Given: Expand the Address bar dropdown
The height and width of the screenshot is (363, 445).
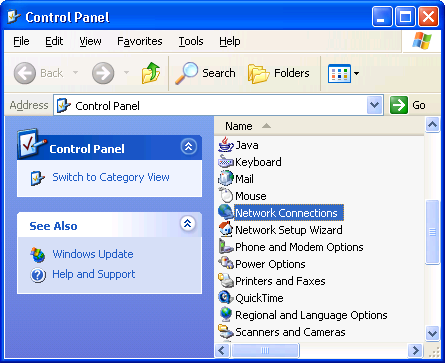Looking at the screenshot, I should click(x=375, y=105).
